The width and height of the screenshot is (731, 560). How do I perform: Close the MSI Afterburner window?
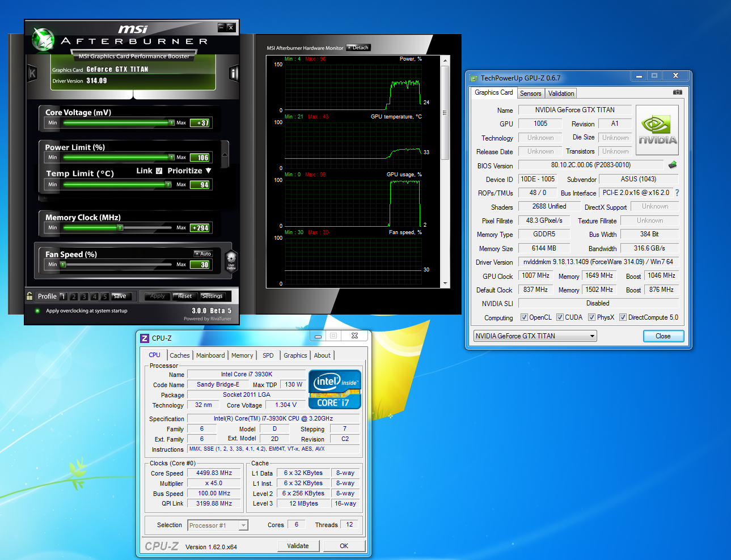coord(231,27)
